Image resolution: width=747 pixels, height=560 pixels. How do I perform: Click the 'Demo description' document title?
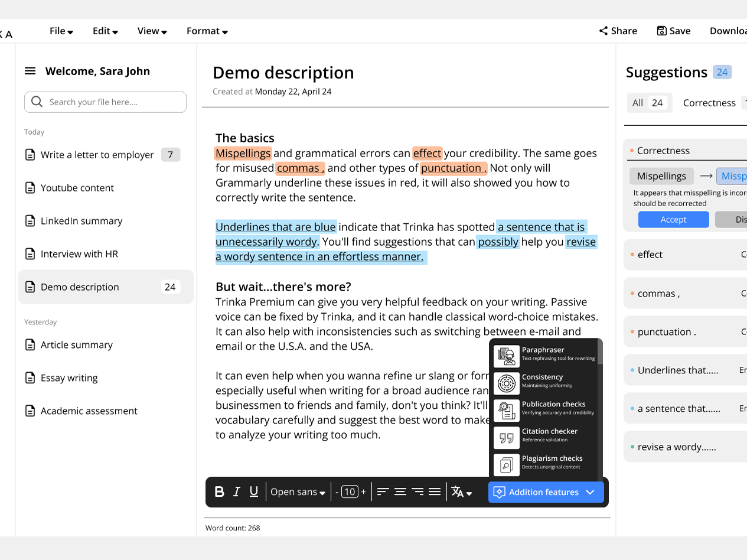[283, 73]
